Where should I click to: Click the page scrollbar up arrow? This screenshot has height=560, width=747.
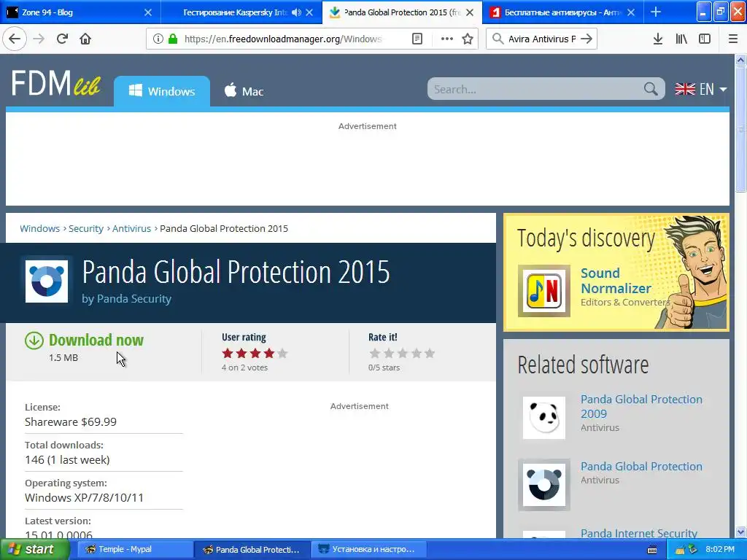pyautogui.click(x=740, y=60)
